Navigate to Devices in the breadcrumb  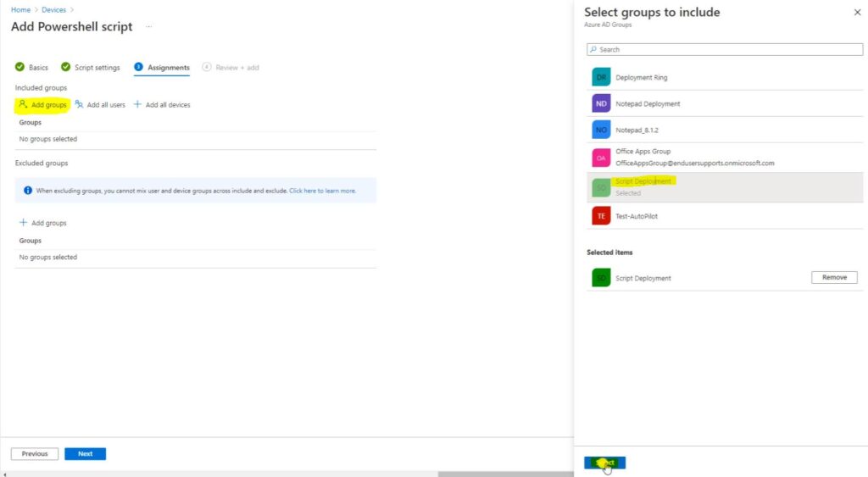pos(56,10)
